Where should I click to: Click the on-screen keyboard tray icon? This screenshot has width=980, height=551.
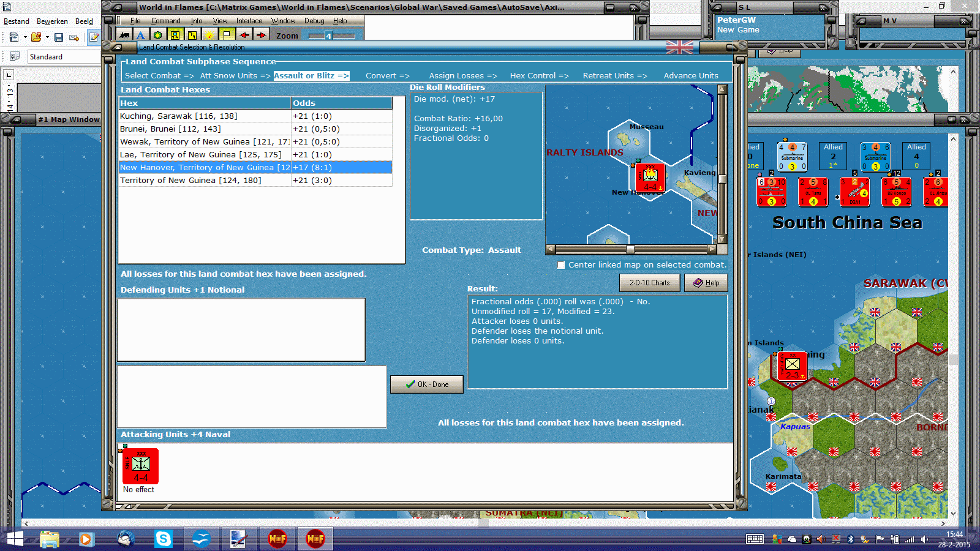click(x=755, y=539)
